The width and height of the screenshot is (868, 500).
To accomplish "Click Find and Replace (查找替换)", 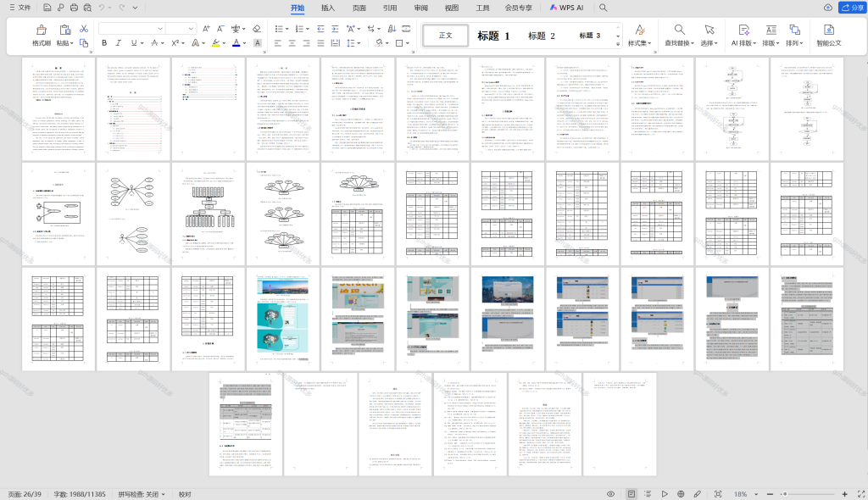I will coord(679,35).
